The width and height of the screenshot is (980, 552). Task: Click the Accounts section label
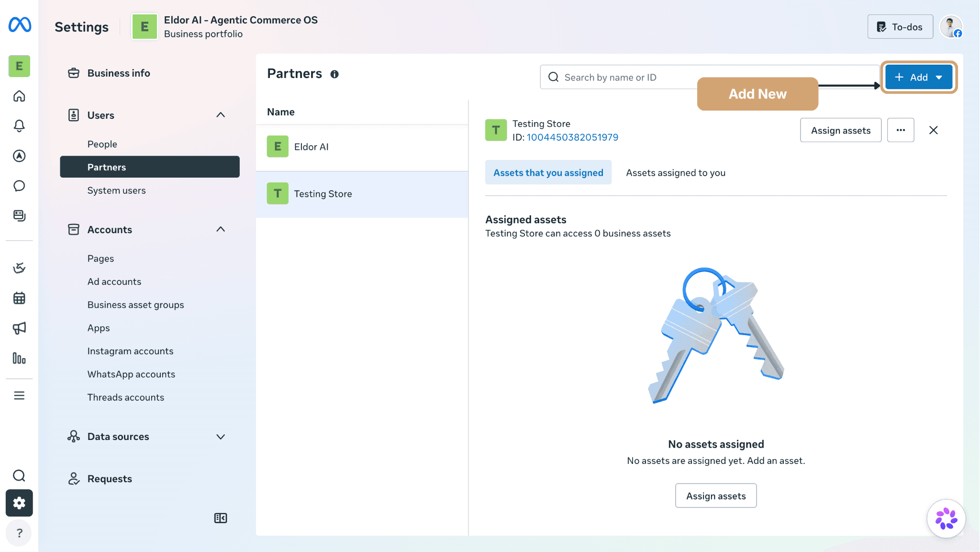tap(110, 230)
